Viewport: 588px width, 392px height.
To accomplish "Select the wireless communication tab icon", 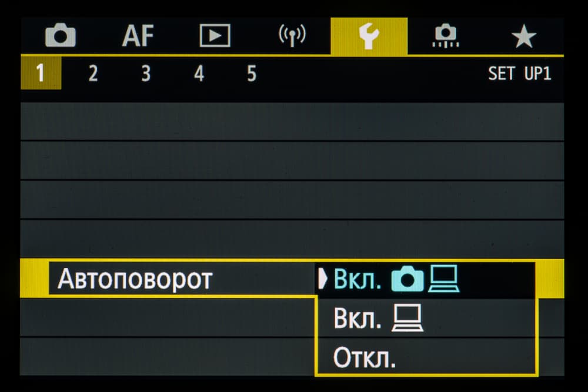I will pos(292,36).
